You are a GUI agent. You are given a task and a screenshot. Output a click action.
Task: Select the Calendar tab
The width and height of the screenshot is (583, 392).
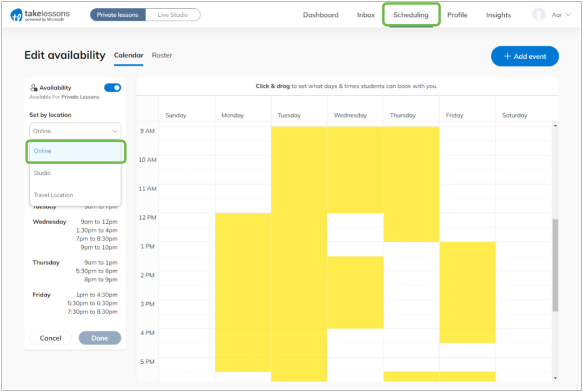pos(129,55)
